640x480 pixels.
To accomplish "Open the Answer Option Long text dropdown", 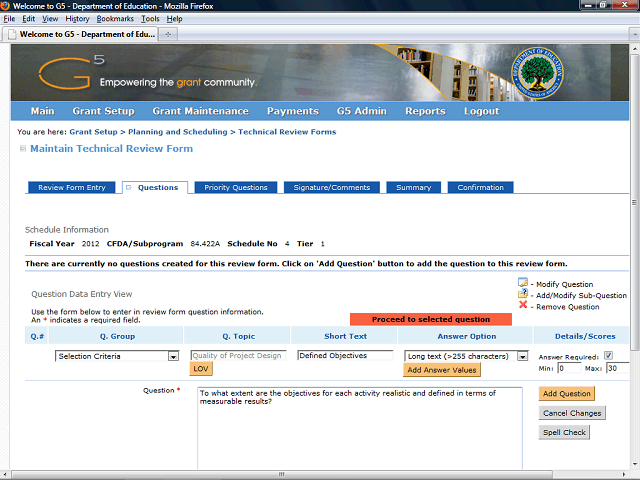I will [522, 356].
